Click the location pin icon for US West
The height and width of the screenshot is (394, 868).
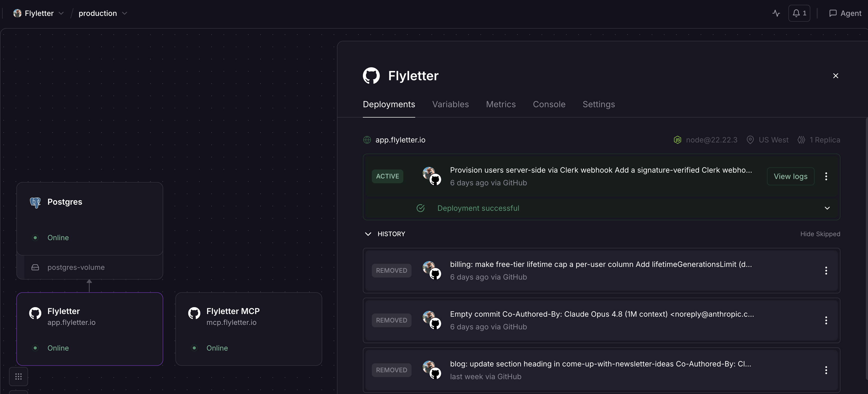[x=750, y=140]
